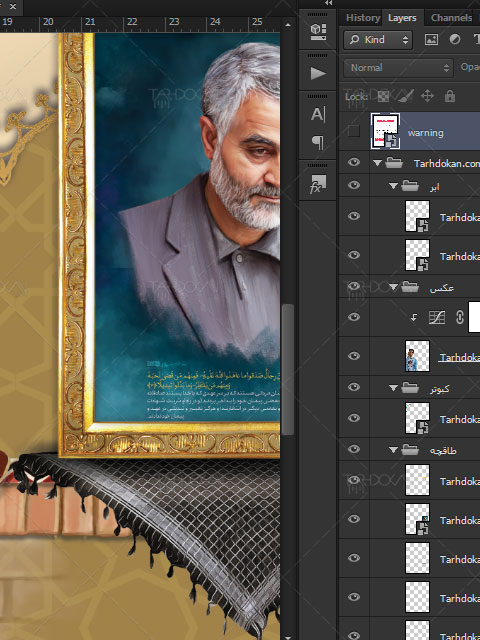
Task: Open the 3D panel icon
Action: coord(318,32)
